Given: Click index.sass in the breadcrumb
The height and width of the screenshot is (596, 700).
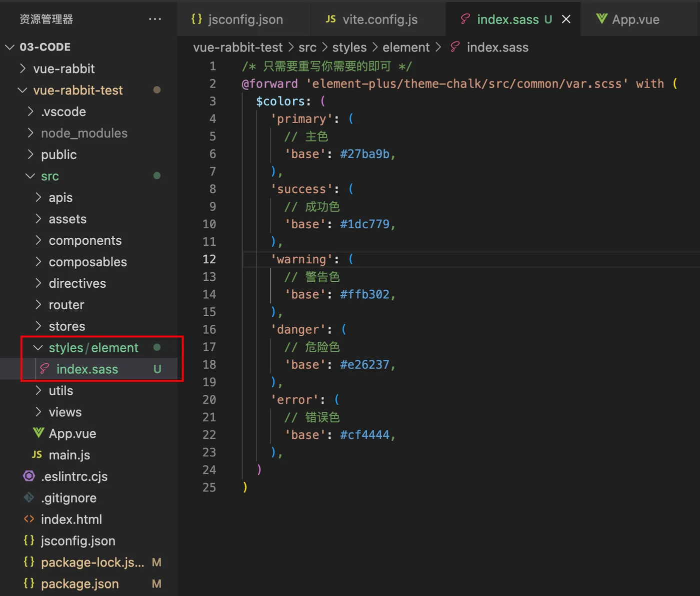Looking at the screenshot, I should point(497,47).
